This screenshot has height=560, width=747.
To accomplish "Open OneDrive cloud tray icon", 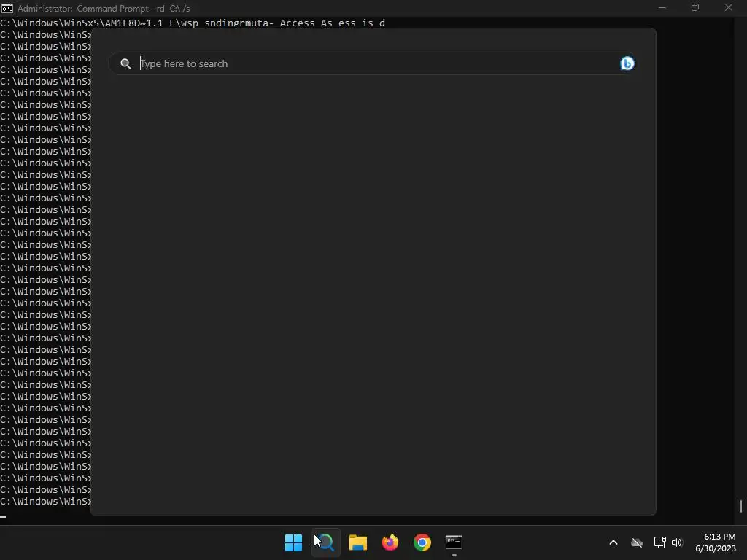I will coord(636,542).
